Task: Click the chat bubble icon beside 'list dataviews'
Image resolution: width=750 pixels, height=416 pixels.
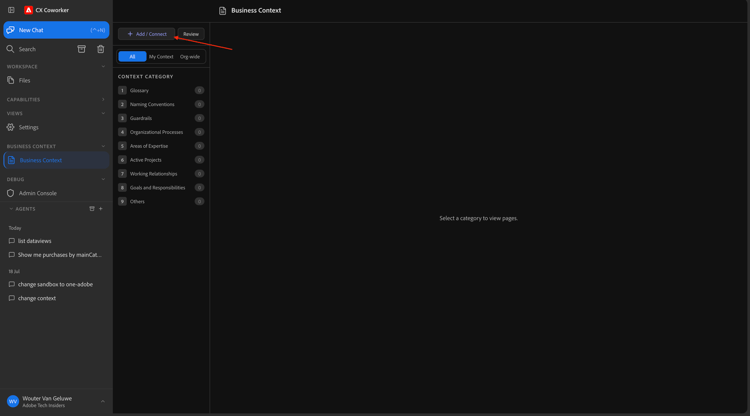Action: (11, 241)
